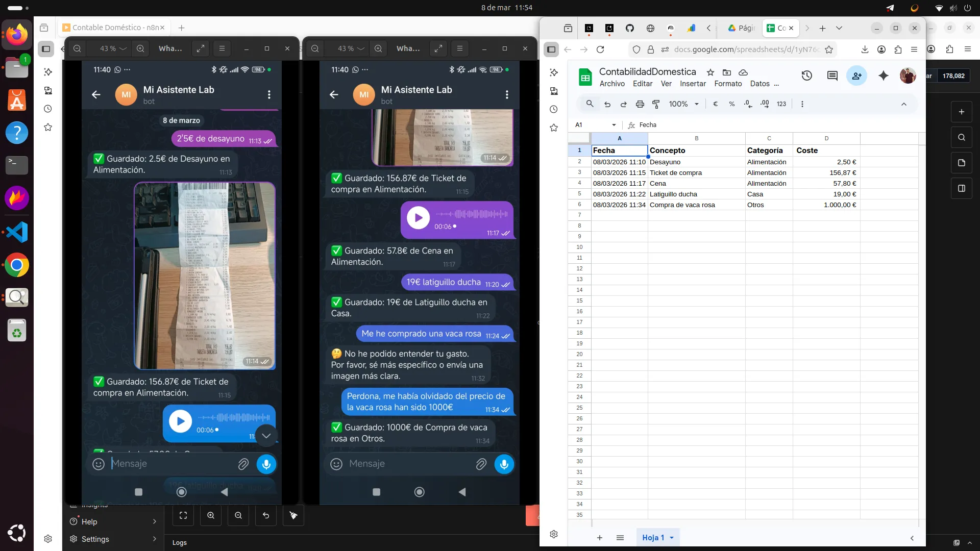
Task: Open the 123 more formats button
Action: pyautogui.click(x=781, y=104)
